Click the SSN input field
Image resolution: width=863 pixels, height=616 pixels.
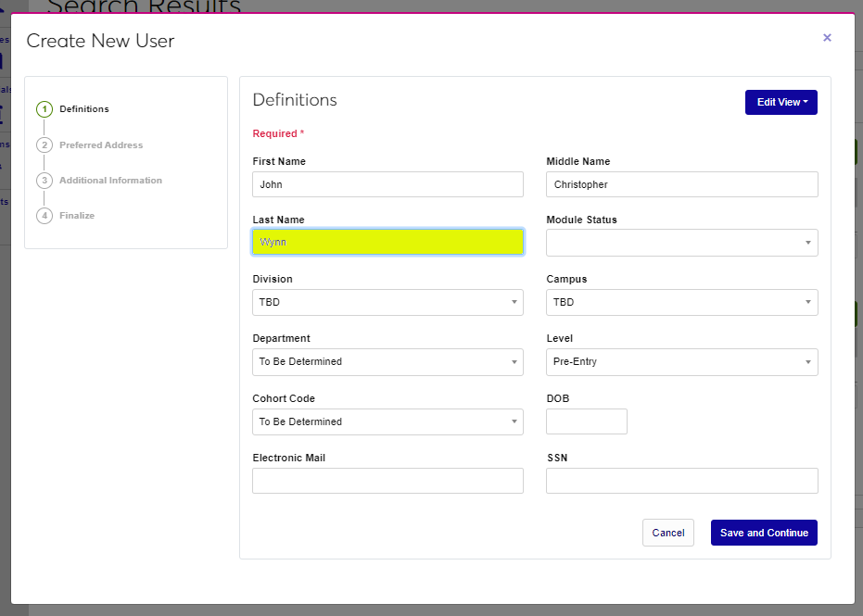tap(681, 481)
